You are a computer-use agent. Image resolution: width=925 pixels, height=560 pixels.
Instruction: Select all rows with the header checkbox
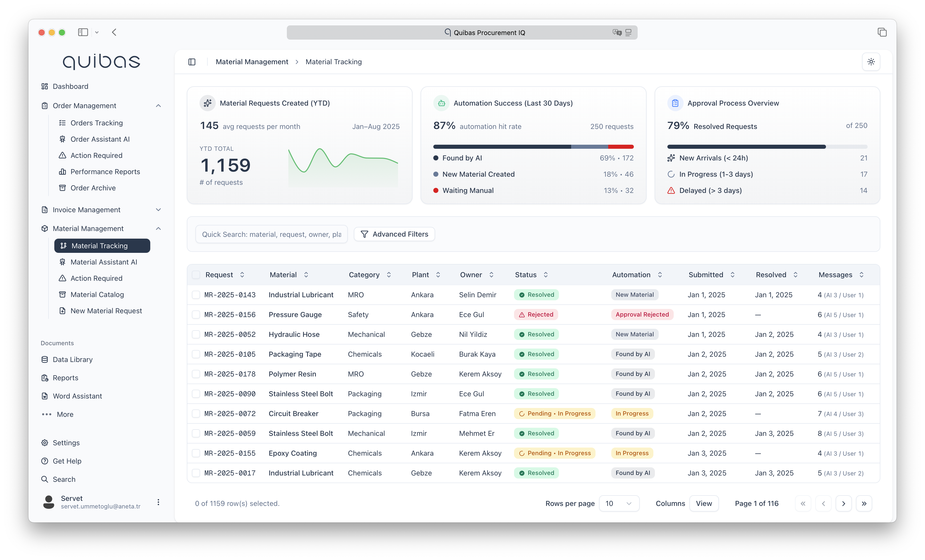[x=196, y=274]
